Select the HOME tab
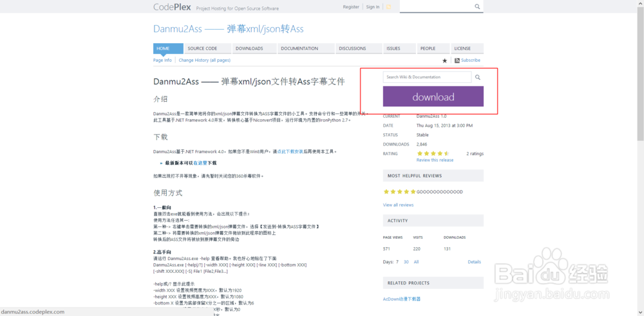 (x=168, y=48)
